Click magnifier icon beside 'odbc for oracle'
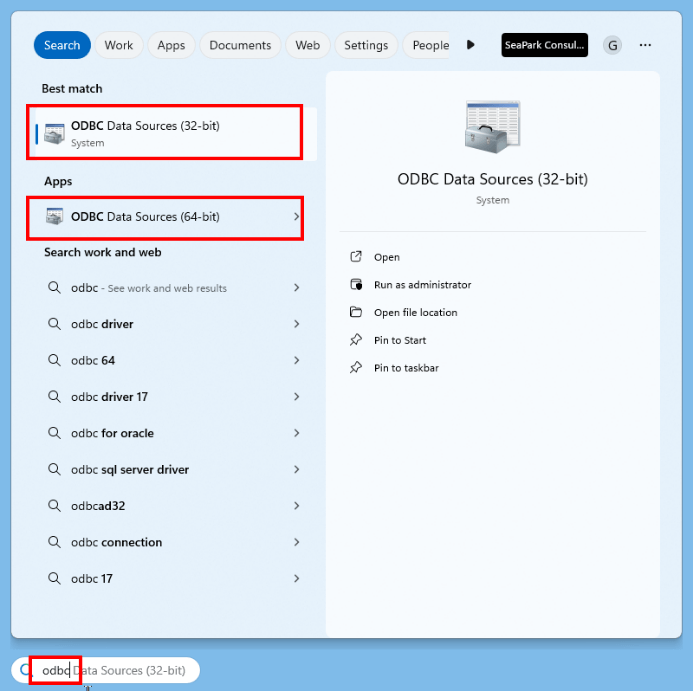The image size is (693, 691). click(x=54, y=433)
